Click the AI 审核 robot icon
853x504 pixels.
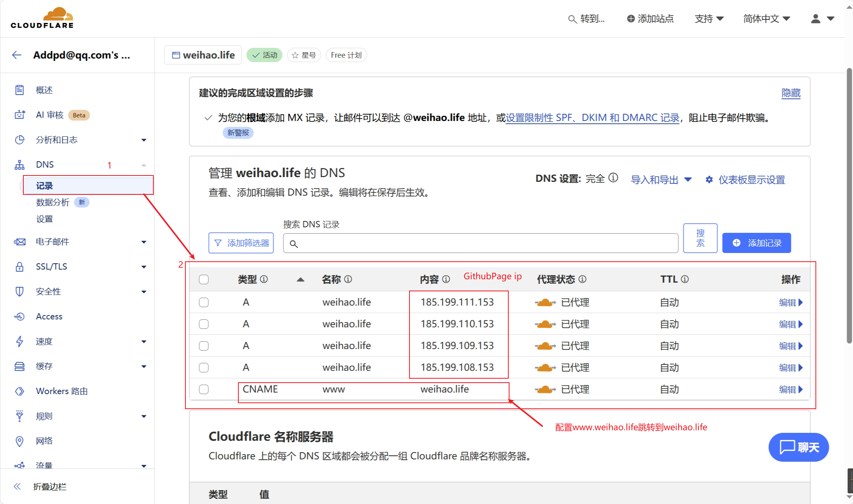tap(19, 115)
